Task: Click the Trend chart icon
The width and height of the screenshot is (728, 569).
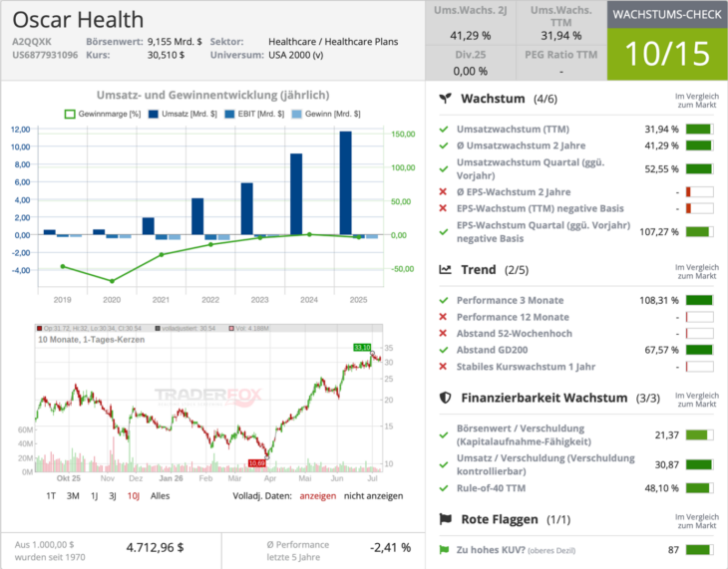Action: (x=445, y=269)
